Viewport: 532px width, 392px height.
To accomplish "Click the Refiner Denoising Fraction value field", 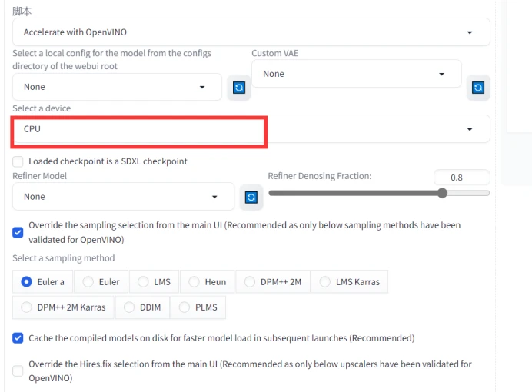I will (x=461, y=178).
